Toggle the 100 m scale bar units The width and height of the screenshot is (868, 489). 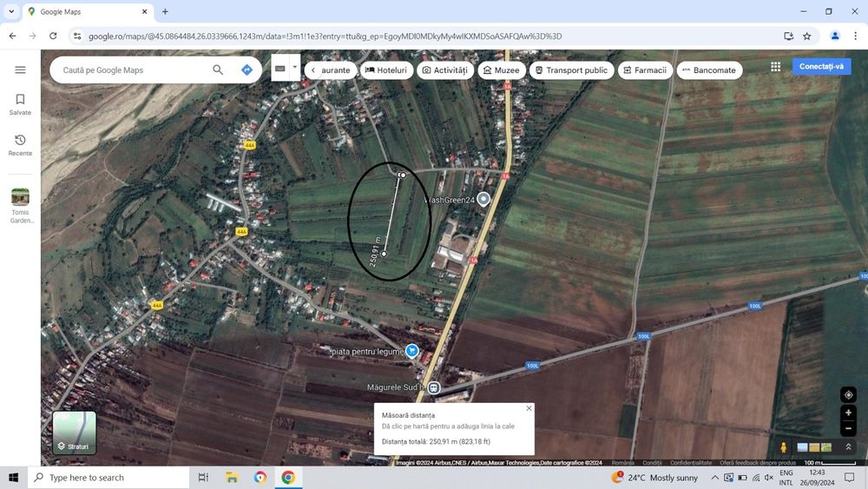tap(830, 462)
